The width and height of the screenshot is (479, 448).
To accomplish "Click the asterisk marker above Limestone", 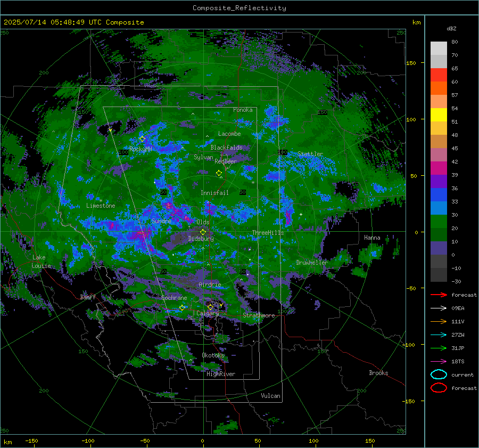I will (x=101, y=201).
